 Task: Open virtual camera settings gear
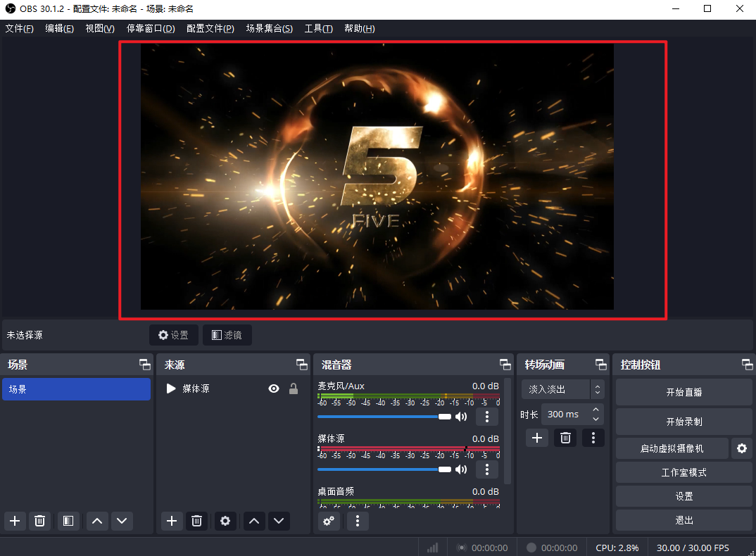coord(741,448)
